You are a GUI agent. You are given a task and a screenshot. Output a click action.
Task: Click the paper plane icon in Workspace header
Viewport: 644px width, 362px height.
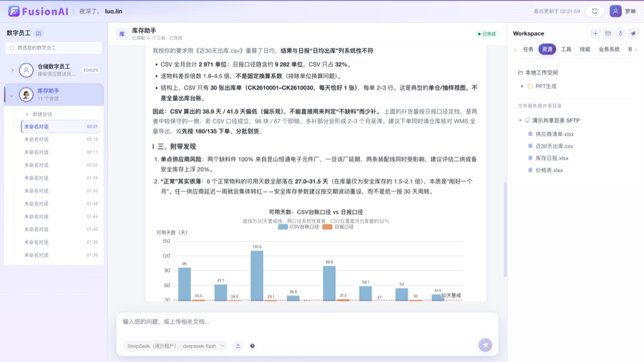point(633,33)
